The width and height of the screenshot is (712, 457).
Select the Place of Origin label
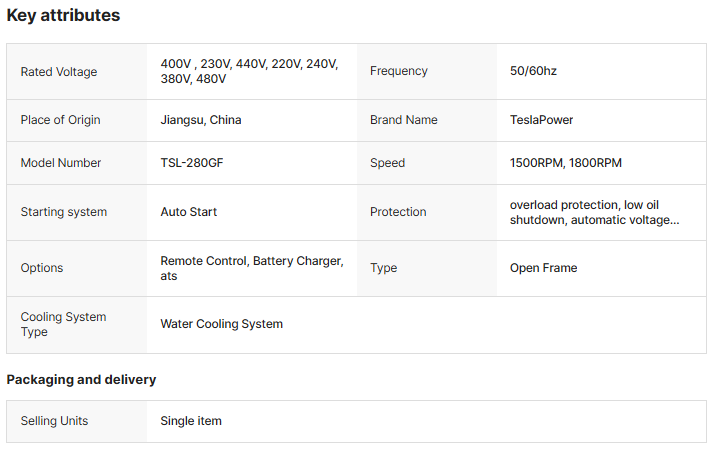tap(60, 120)
